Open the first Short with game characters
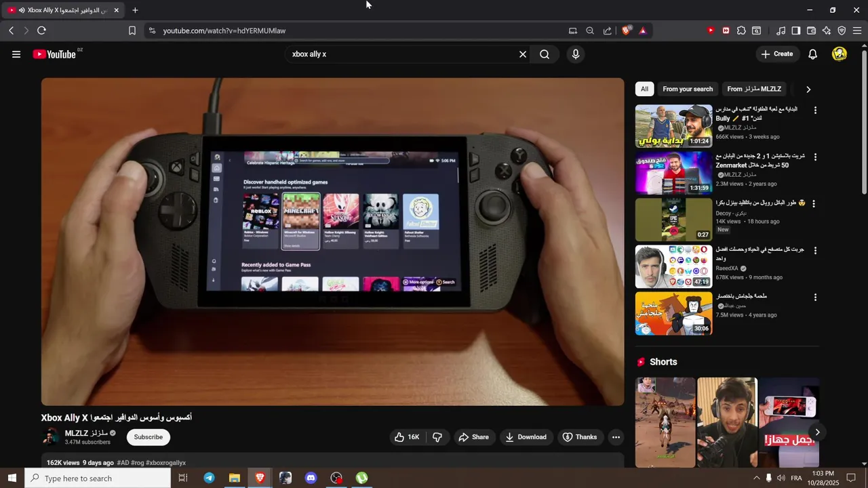868x488 pixels. [665, 422]
